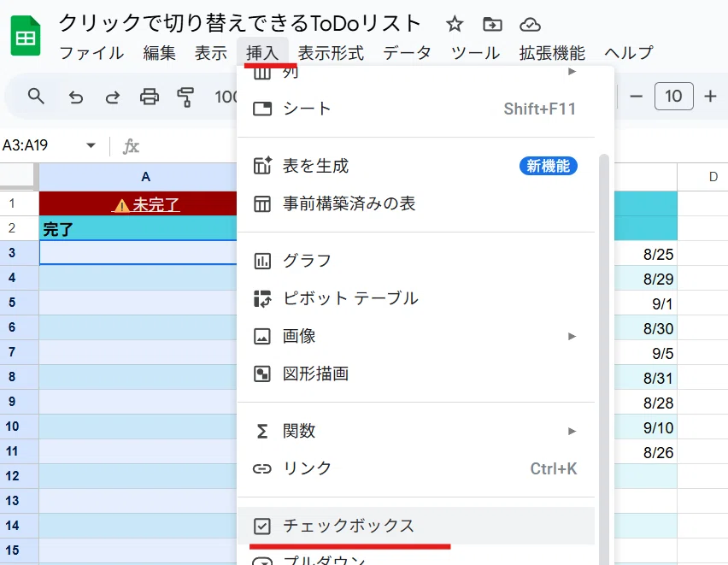
Task: Print the spreadsheet
Action: (x=149, y=97)
